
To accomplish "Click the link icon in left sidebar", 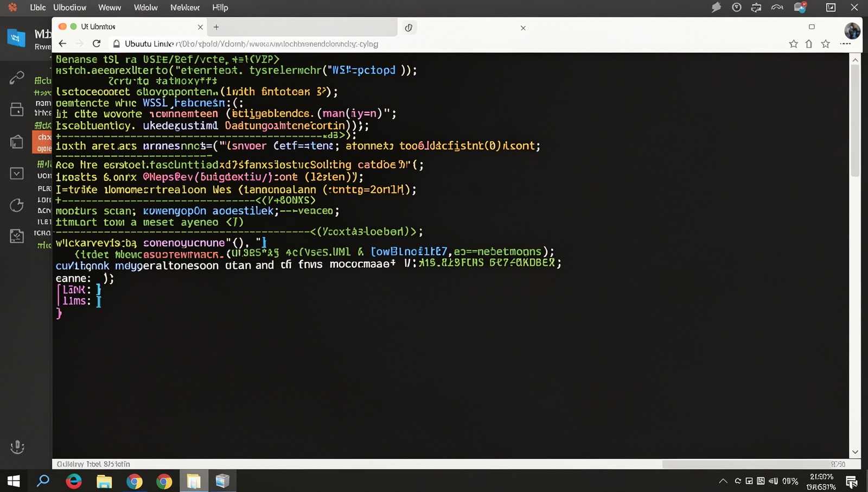I will click(17, 78).
